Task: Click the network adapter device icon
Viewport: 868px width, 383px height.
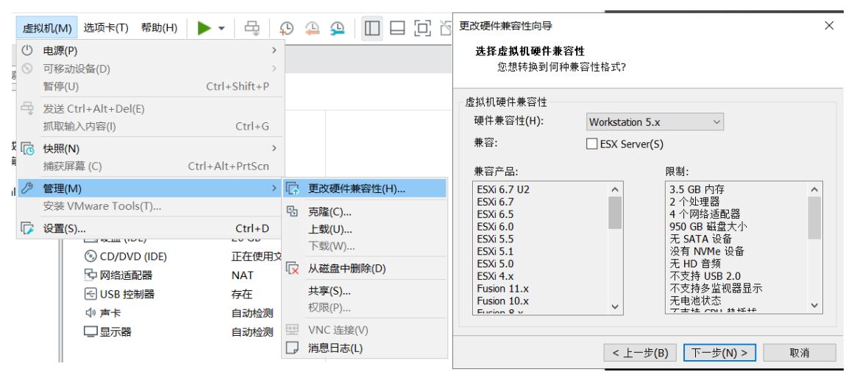Action: tap(90, 275)
